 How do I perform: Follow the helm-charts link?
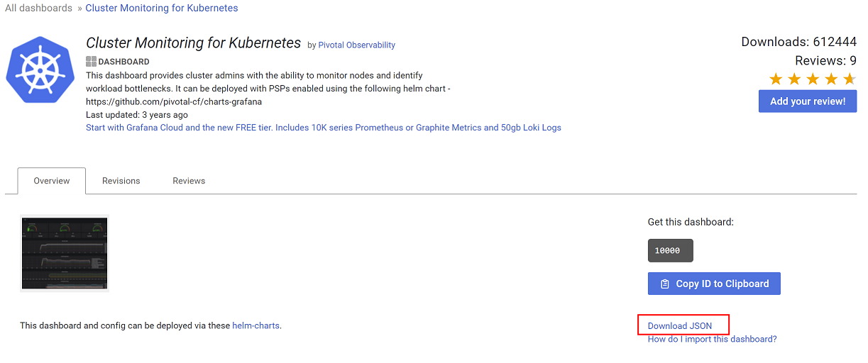(x=256, y=326)
